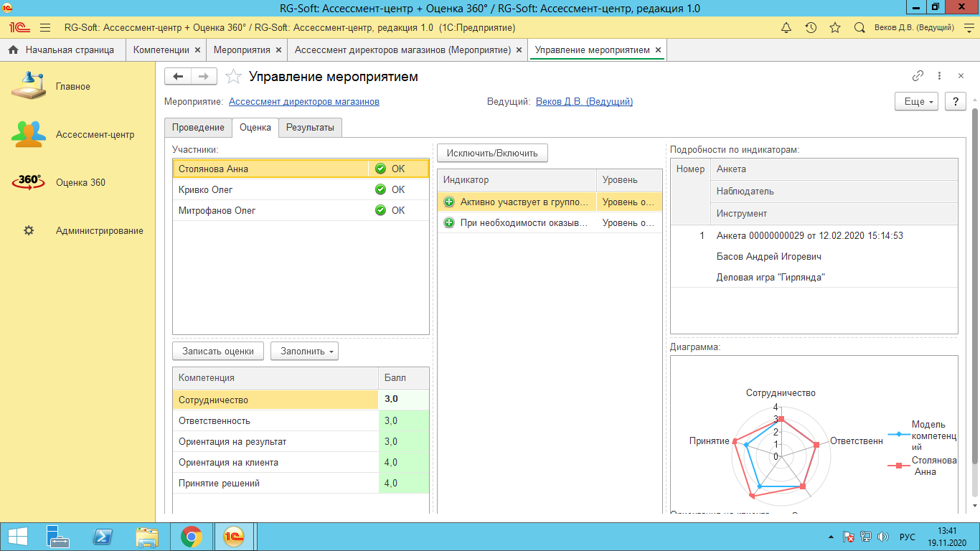Show hidden tray icons arrow
This screenshot has width=980, height=551.
(x=831, y=537)
